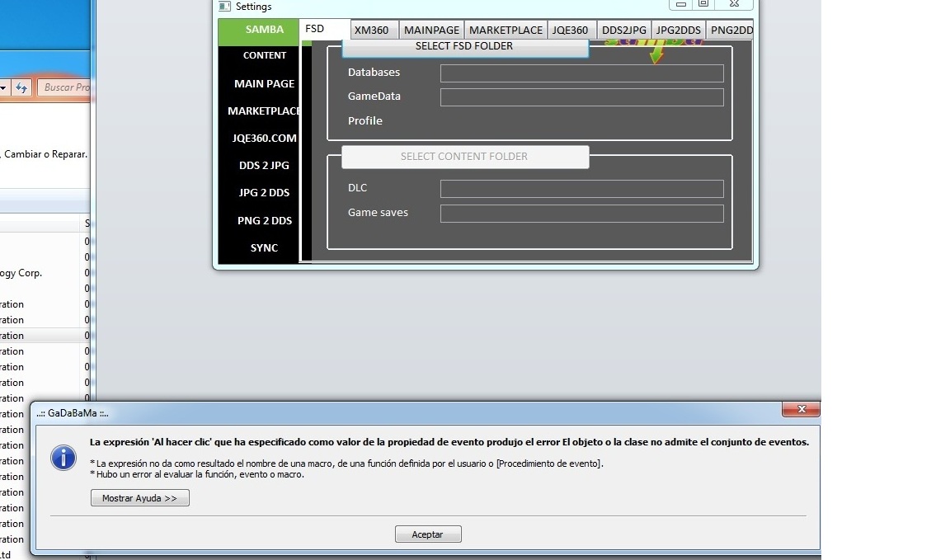Click SELECT FSD FOLDER button
950x560 pixels.
pos(465,47)
